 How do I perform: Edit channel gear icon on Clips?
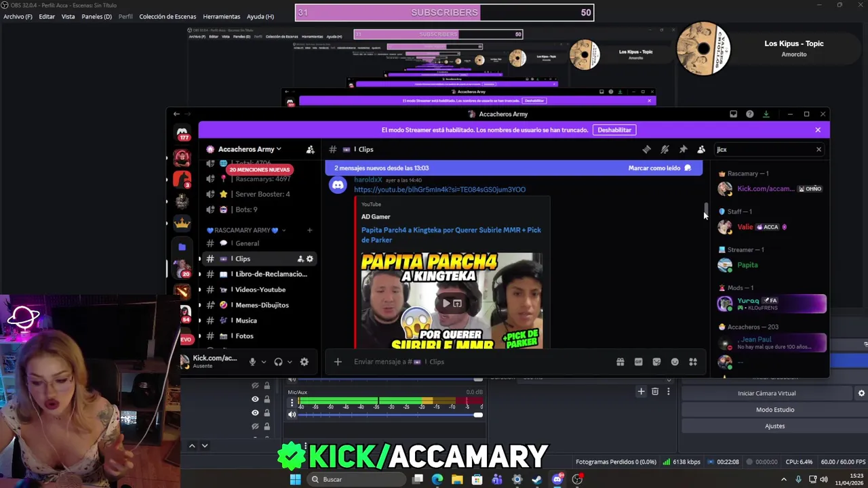coord(310,259)
